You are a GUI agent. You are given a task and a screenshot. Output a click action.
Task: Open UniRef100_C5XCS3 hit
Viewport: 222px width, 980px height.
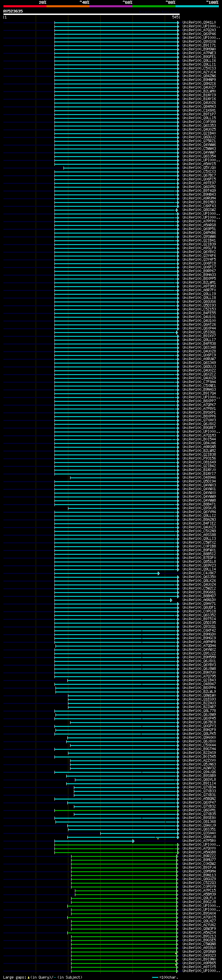[x=199, y=68]
